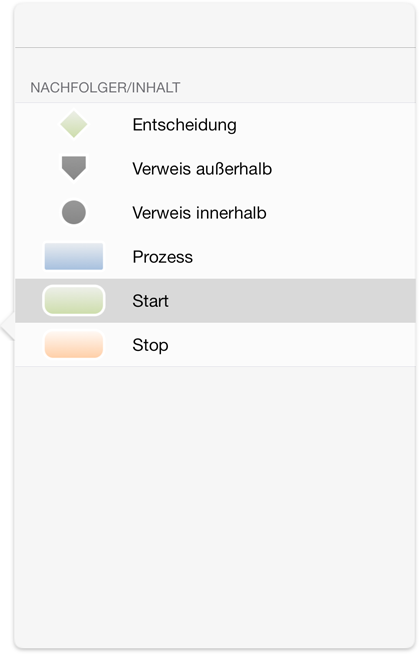Select the green rounded Start shape icon
This screenshot has height=654, width=419.
tap(74, 300)
